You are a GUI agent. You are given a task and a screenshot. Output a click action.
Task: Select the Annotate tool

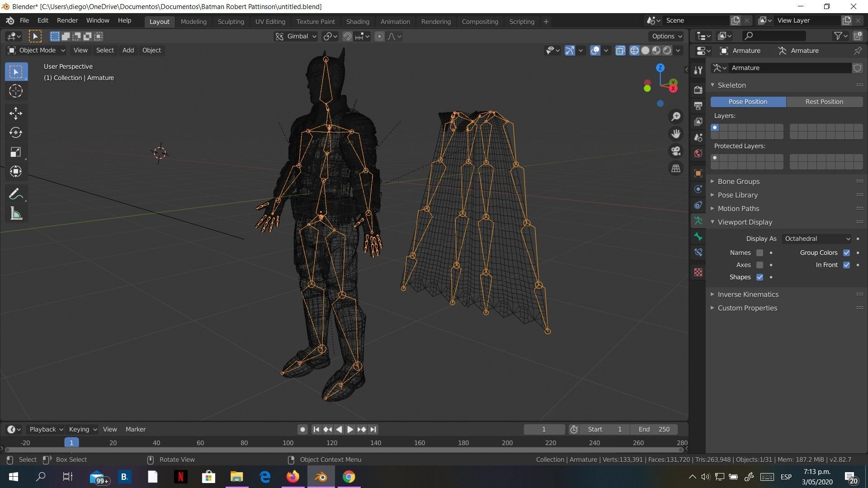coord(16,194)
